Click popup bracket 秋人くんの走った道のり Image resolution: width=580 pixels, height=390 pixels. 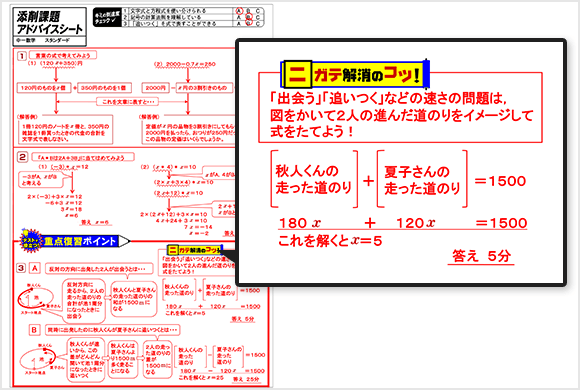(313, 179)
